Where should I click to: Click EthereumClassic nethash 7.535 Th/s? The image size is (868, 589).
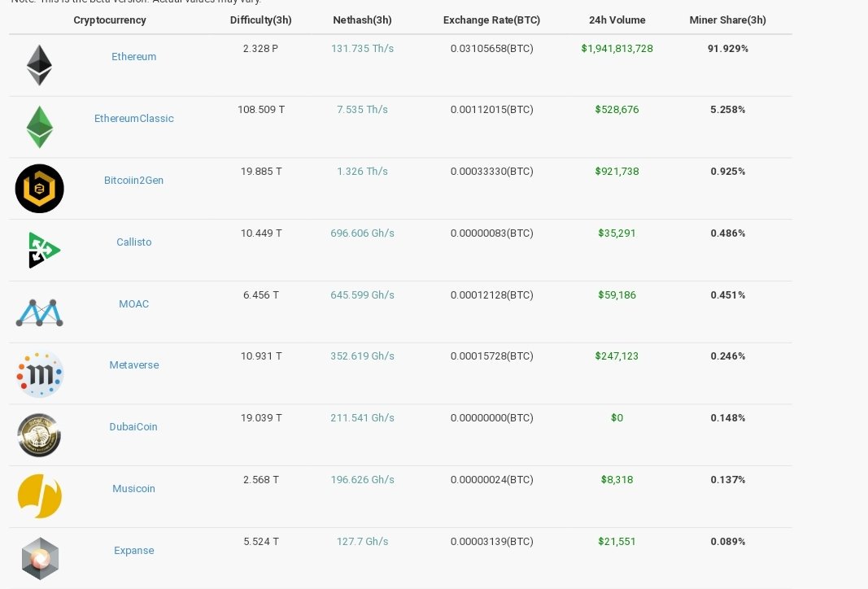point(363,110)
